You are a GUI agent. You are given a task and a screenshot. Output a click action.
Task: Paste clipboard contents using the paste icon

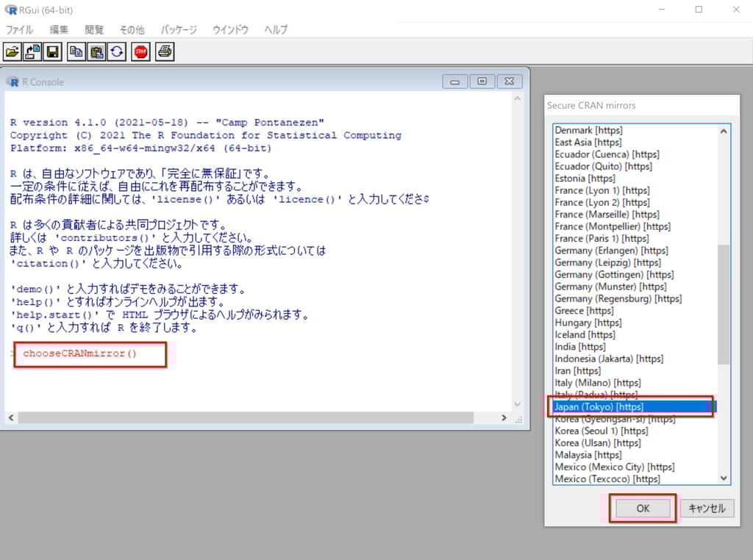[96, 51]
